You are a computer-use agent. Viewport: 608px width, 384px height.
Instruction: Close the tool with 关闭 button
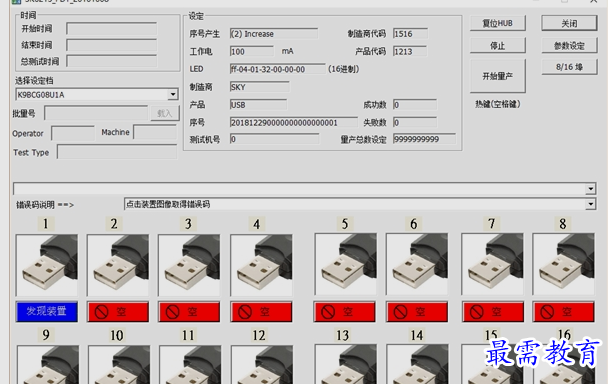pos(569,23)
